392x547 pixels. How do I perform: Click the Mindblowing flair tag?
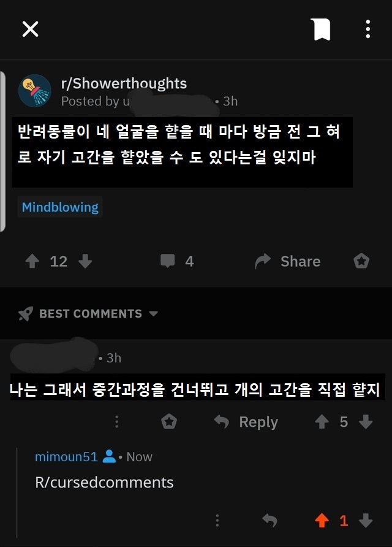59,207
